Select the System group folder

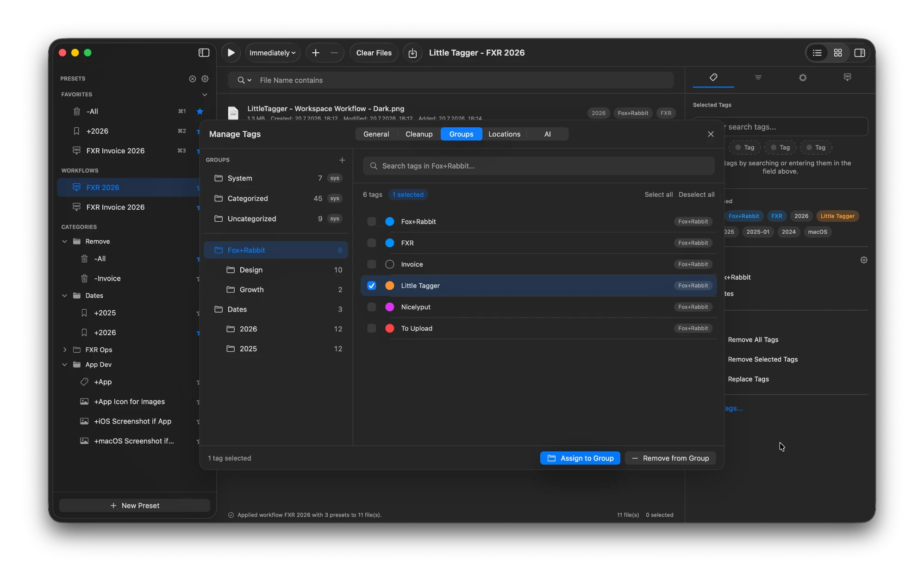click(276, 178)
